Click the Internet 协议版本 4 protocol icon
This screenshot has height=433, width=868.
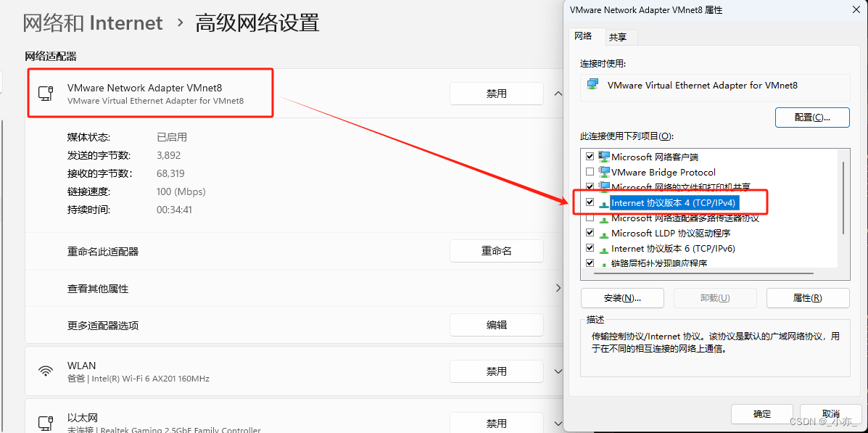coord(604,203)
